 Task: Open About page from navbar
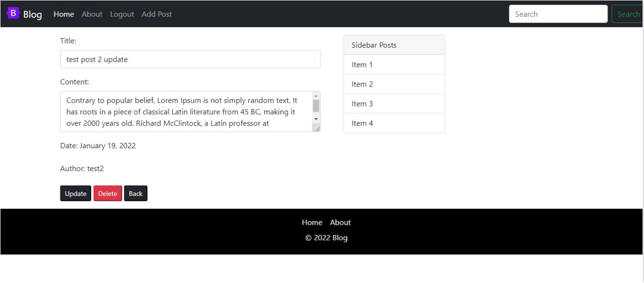click(x=92, y=14)
